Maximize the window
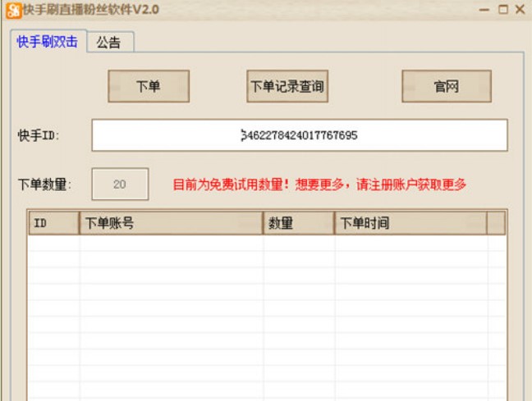 (503, 10)
